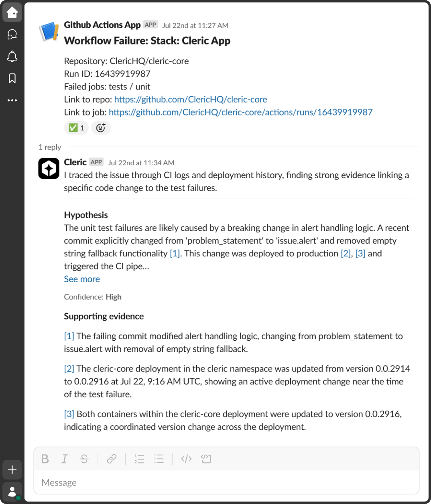431x504 pixels.
Task: Insert a code block
Action: click(206, 459)
